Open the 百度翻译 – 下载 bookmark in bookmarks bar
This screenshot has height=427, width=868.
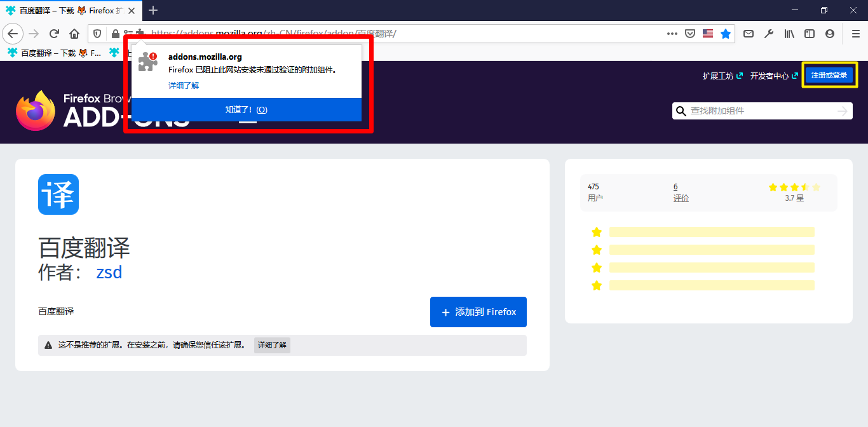(54, 53)
